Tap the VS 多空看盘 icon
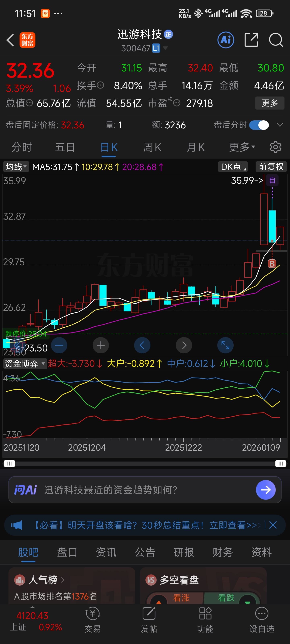The image size is (290, 644). pyautogui.click(x=151, y=580)
